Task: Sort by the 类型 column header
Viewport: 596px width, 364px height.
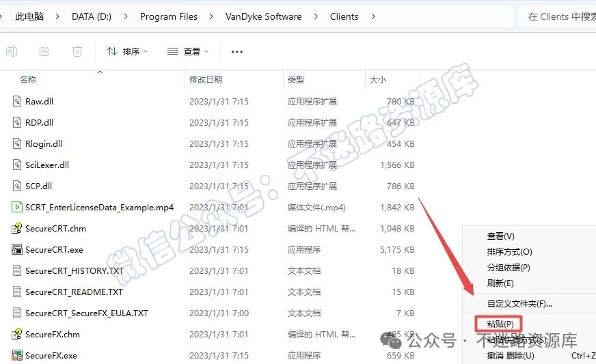Action: 296,79
